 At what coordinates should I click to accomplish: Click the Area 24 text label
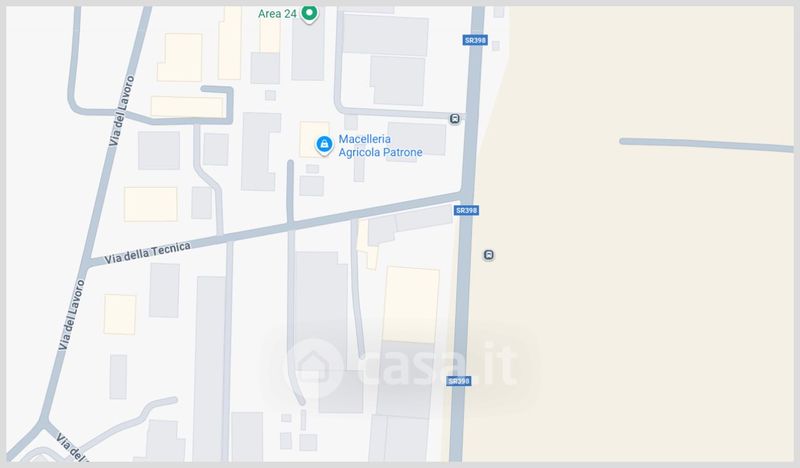[x=277, y=14]
